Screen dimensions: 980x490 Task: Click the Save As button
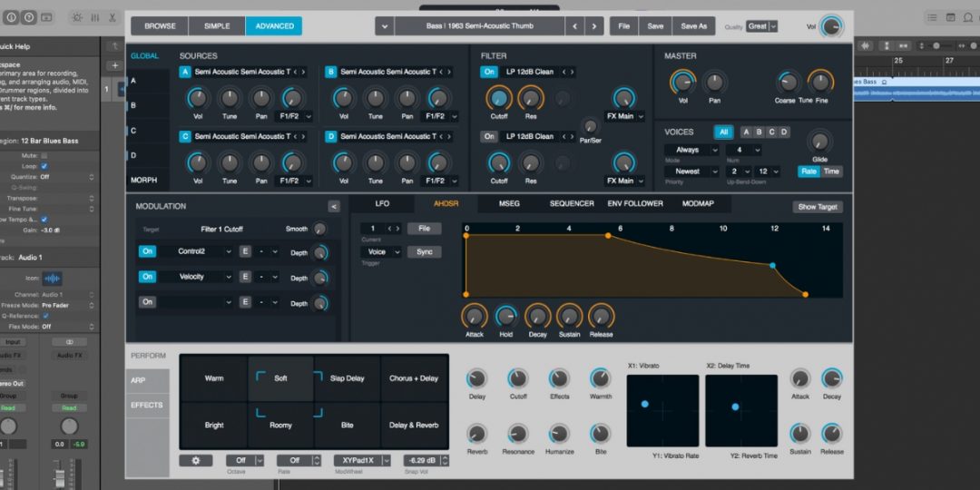[x=694, y=26]
